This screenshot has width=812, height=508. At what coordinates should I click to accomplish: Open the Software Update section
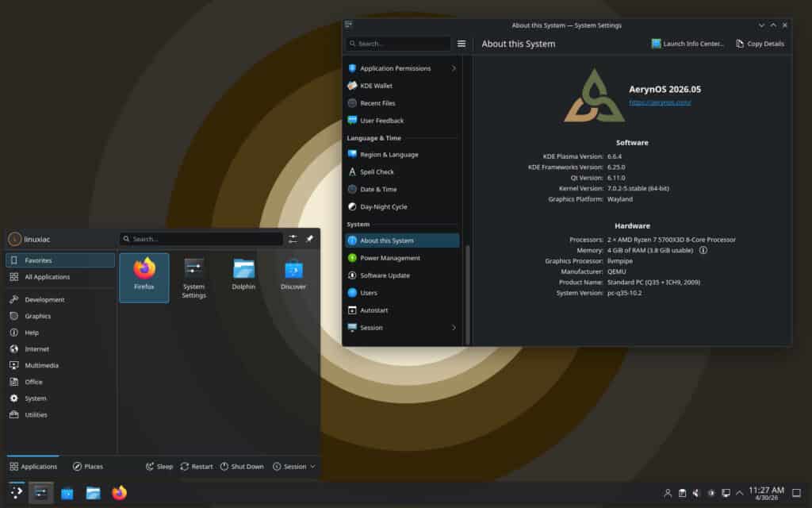pos(385,275)
